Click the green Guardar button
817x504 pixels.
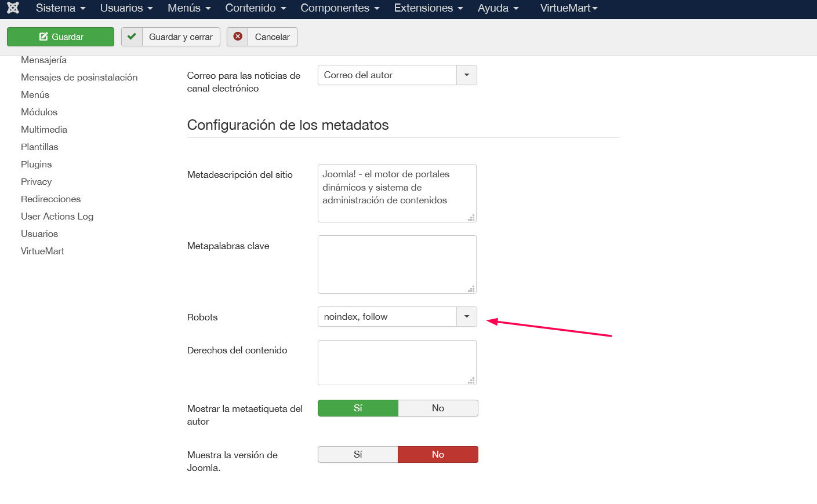[x=60, y=36]
